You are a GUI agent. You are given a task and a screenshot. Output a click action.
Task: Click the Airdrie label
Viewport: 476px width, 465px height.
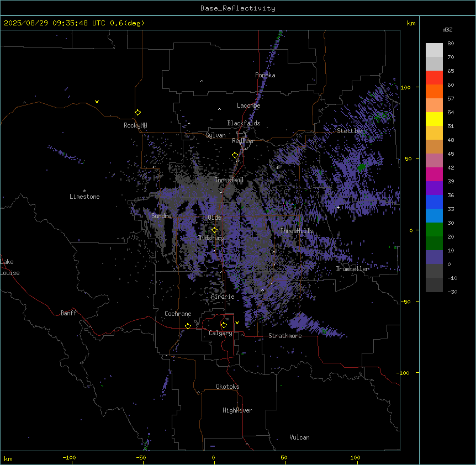(x=223, y=297)
